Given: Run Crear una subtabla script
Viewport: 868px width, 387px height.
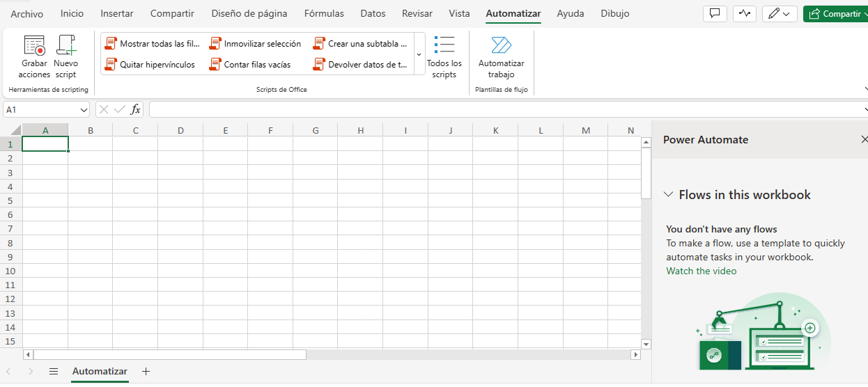Looking at the screenshot, I should [x=360, y=44].
